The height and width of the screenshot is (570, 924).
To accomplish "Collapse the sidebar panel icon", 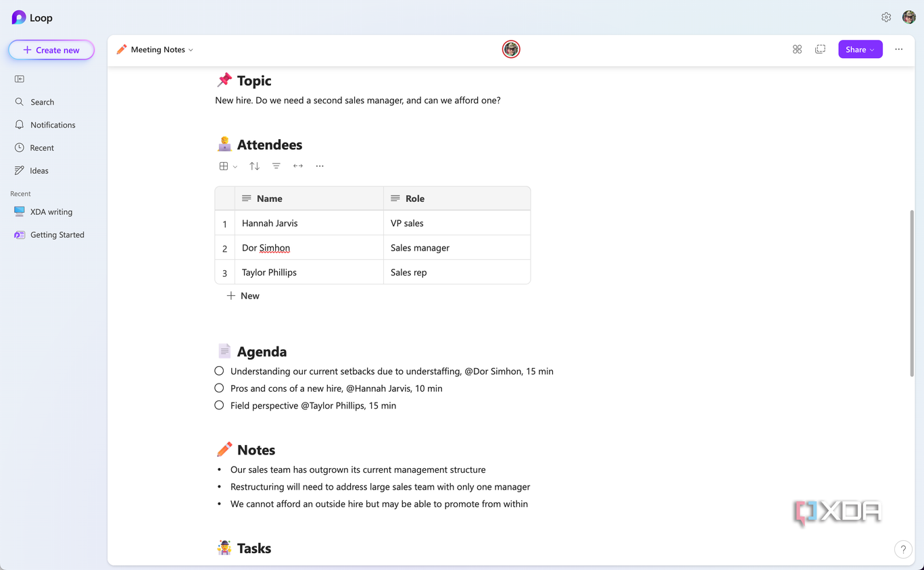I will [20, 79].
